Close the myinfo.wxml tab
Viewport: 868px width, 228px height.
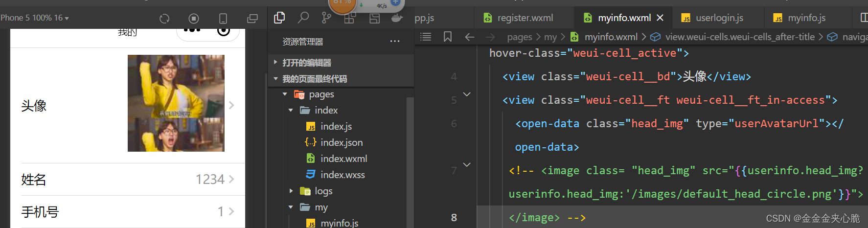[660, 18]
